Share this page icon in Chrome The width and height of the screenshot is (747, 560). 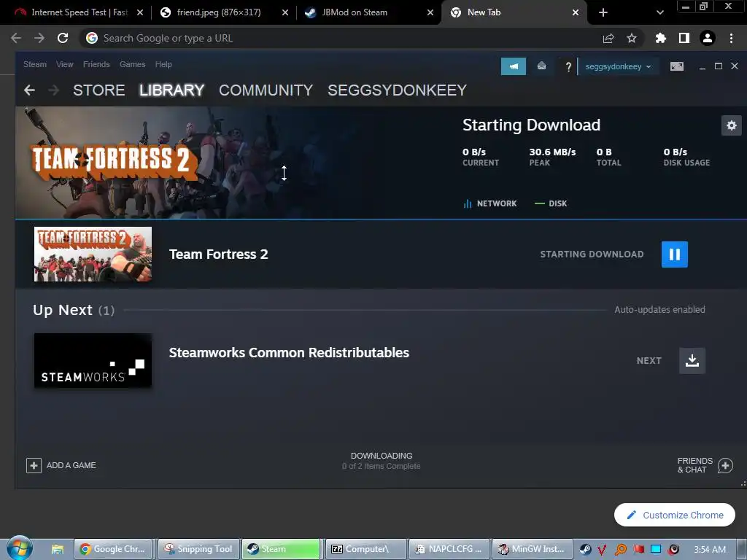608,38
